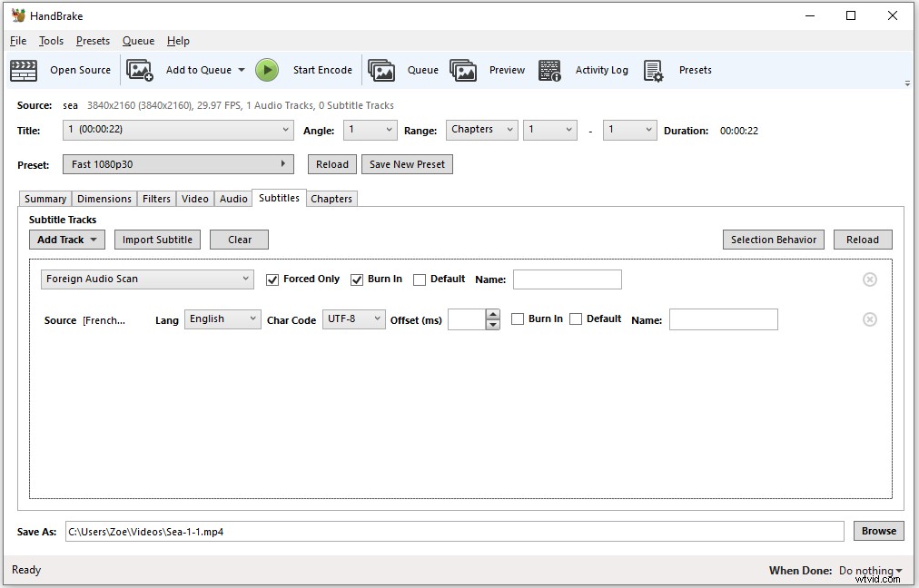Screen dimensions: 919x588
Task: Open the Presets menu in the menu bar
Action: coord(93,41)
